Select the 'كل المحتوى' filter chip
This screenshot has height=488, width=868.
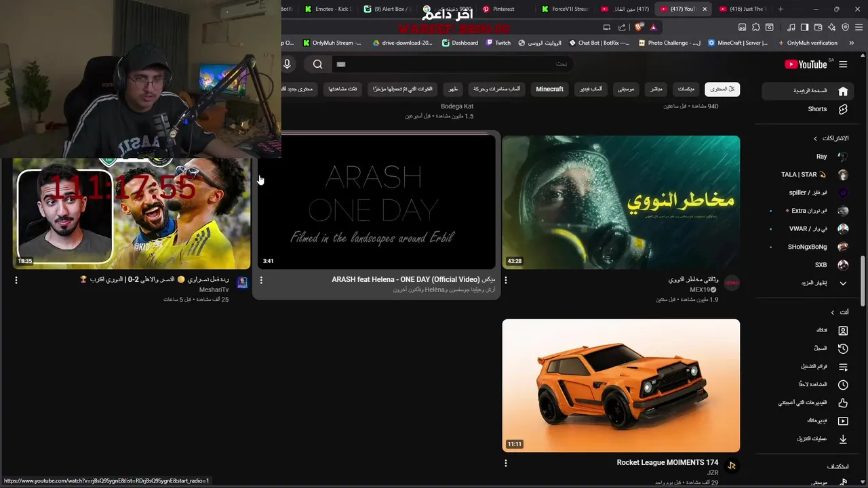[722, 89]
